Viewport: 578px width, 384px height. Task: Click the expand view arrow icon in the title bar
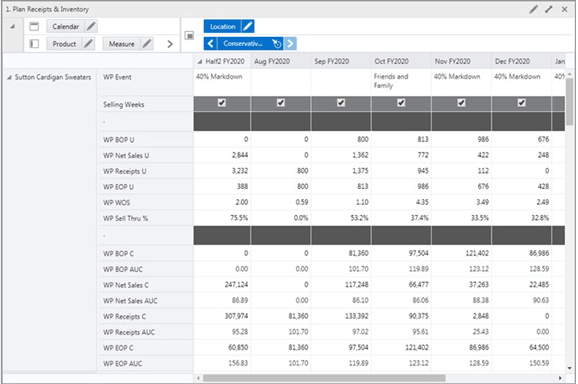(x=549, y=9)
